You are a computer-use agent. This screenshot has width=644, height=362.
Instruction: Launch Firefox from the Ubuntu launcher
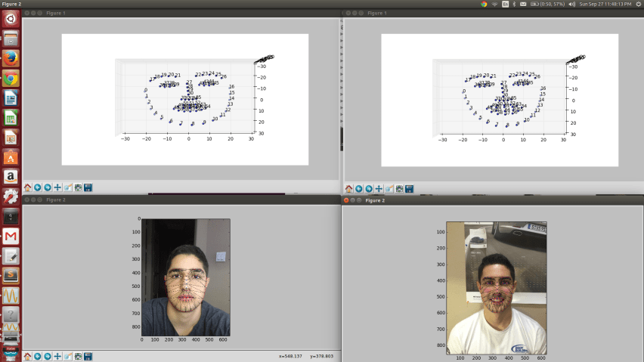[x=11, y=58]
